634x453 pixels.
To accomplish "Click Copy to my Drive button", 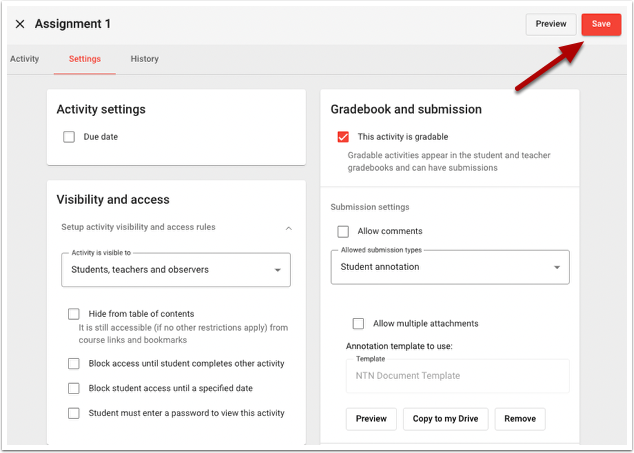I will tap(446, 419).
